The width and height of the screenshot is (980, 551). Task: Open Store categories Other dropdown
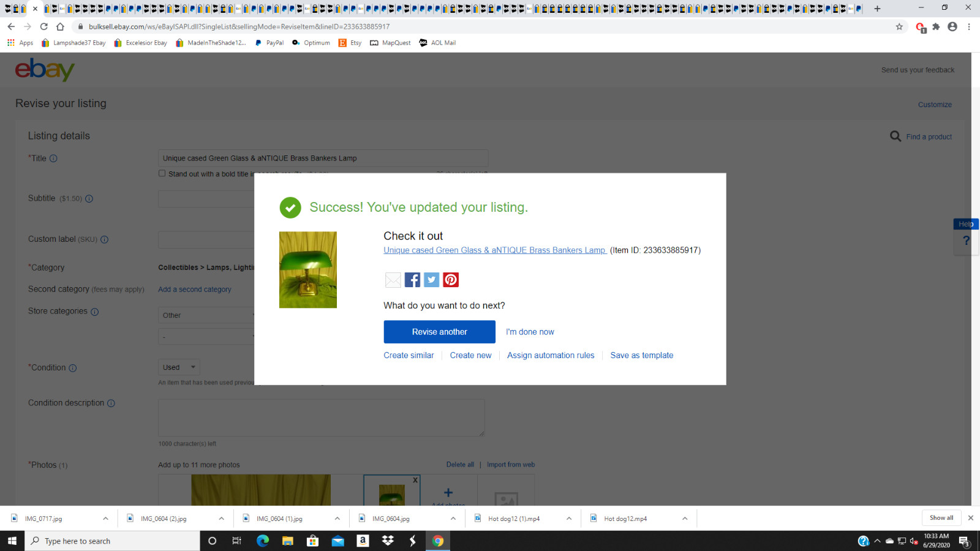[206, 315]
